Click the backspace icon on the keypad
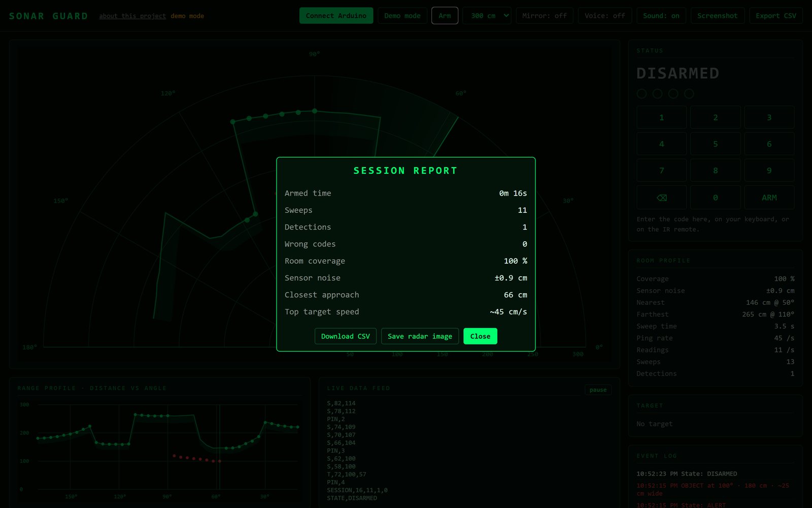The width and height of the screenshot is (812, 508). coord(661,198)
